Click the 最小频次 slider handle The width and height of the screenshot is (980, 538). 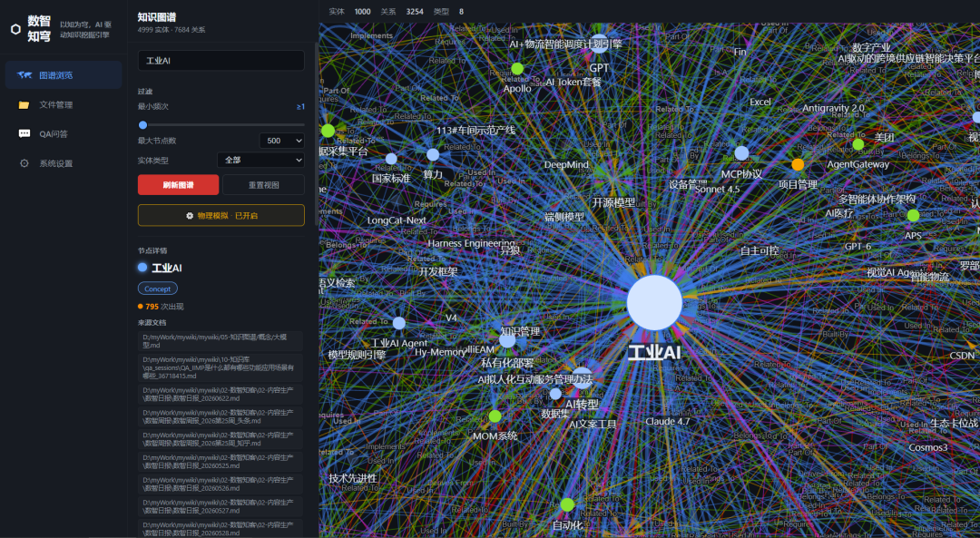click(x=143, y=125)
